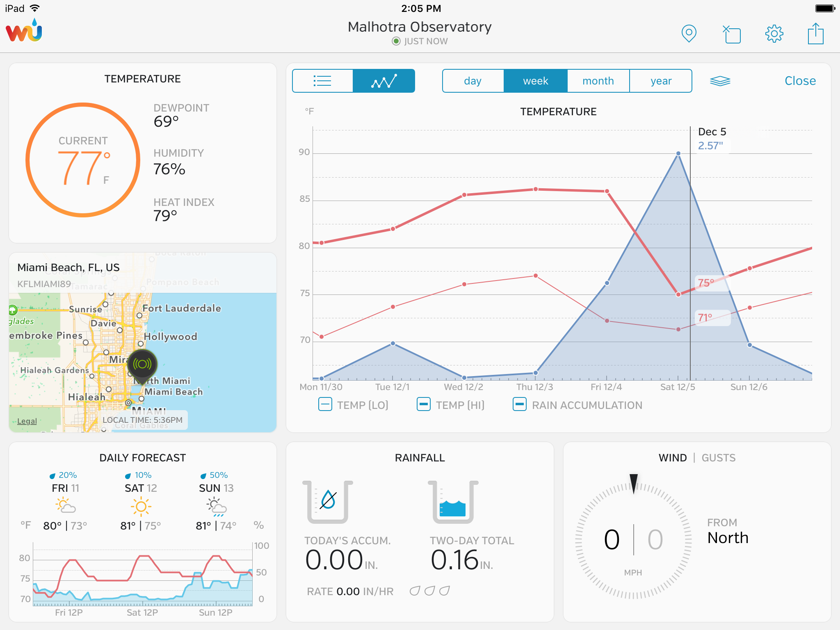The image size is (840, 630).
Task: Tap the Weather Underground logo
Action: pos(24,31)
